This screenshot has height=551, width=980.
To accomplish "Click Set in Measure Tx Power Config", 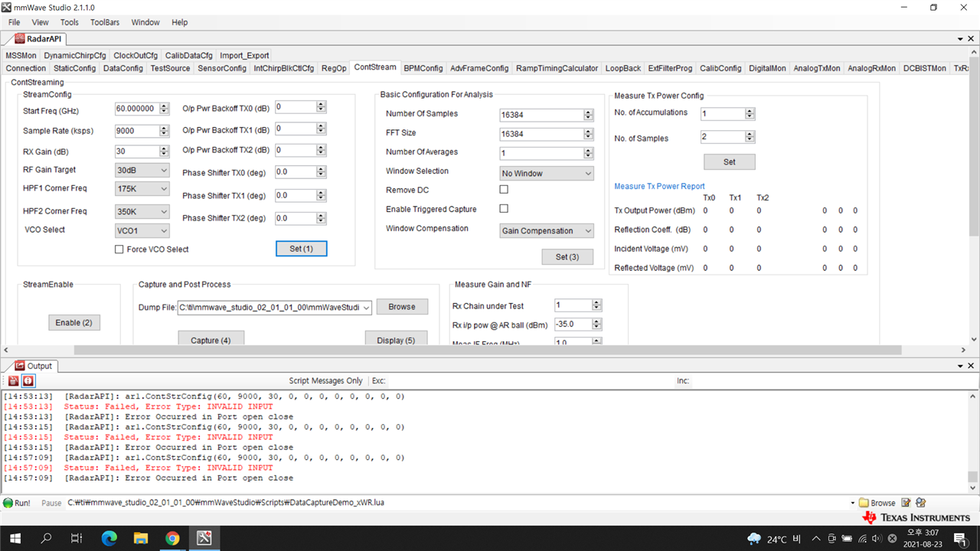I will 730,162.
